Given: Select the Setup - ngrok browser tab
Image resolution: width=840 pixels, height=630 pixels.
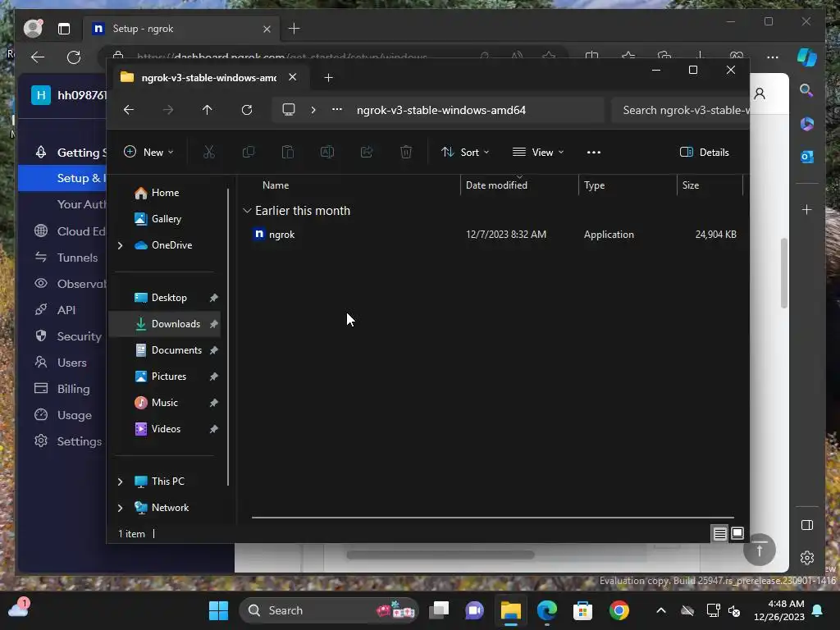Looking at the screenshot, I should coord(180,29).
